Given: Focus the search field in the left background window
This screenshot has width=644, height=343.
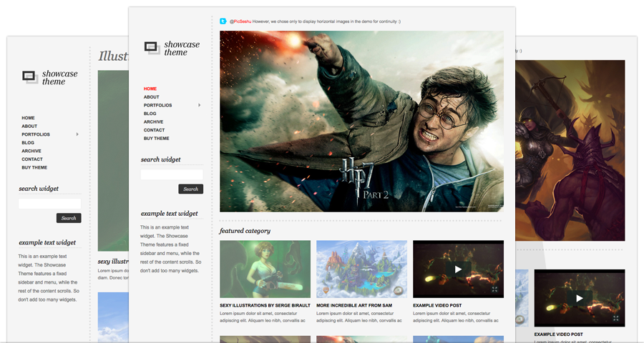Looking at the screenshot, I should pos(49,204).
